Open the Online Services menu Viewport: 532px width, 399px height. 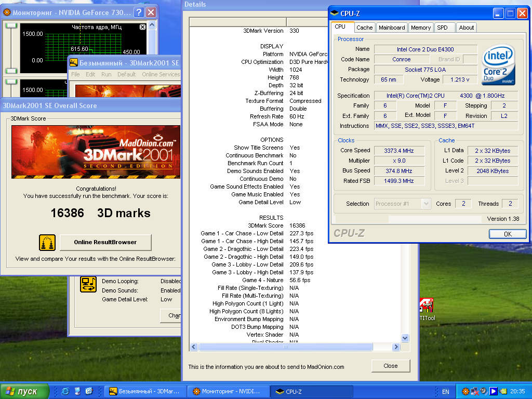pos(161,74)
